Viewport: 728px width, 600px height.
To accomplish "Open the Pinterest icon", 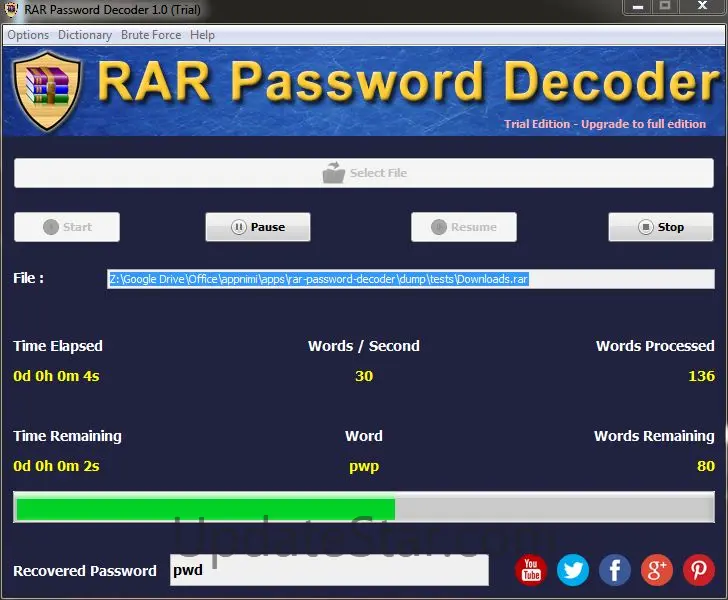I will click(699, 570).
